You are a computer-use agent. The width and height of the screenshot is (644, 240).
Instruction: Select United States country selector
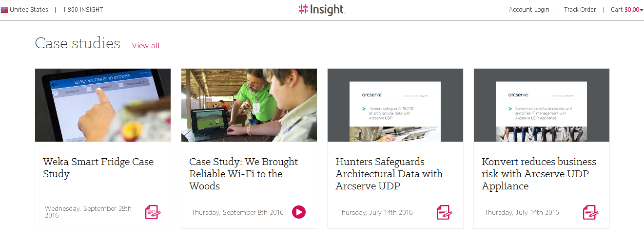pos(29,10)
